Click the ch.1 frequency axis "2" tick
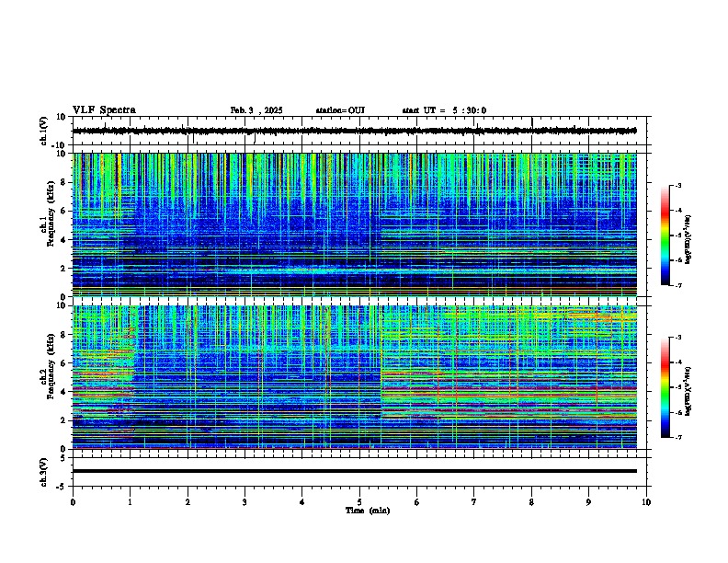This screenshot has width=728, height=563. tap(63, 269)
